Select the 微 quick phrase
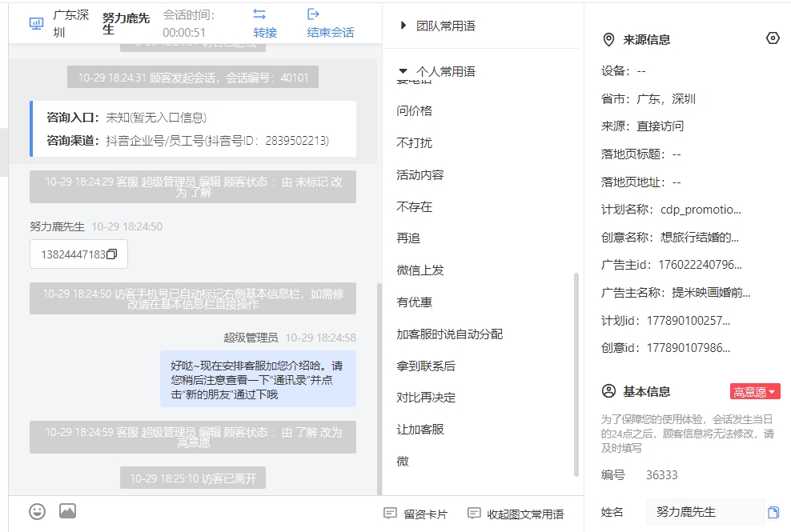 [x=403, y=462]
